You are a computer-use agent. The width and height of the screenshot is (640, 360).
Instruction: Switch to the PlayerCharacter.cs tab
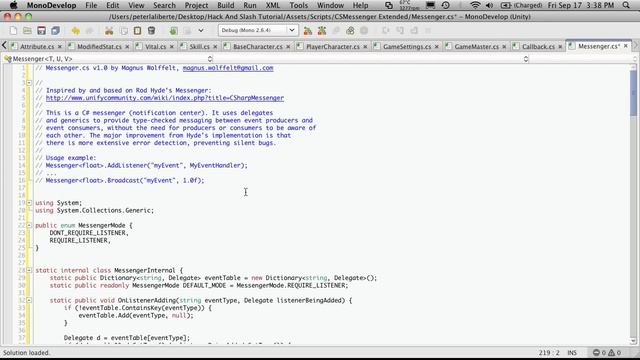pyautogui.click(x=333, y=47)
